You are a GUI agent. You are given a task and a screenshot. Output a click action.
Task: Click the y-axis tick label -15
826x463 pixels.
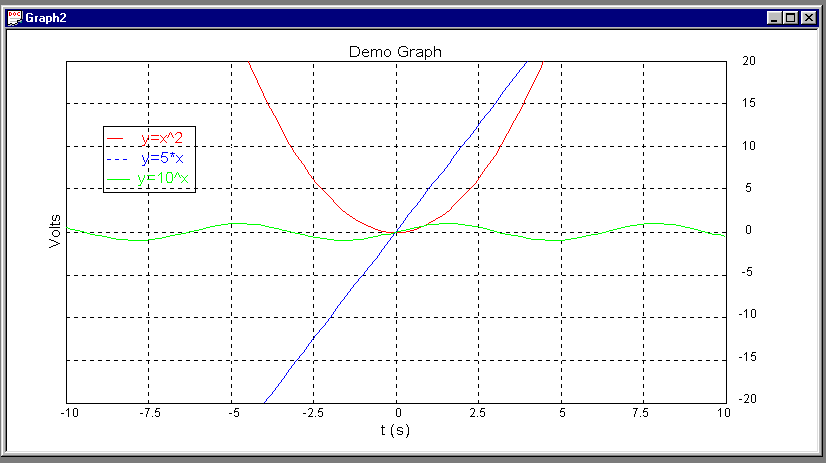[748, 357]
